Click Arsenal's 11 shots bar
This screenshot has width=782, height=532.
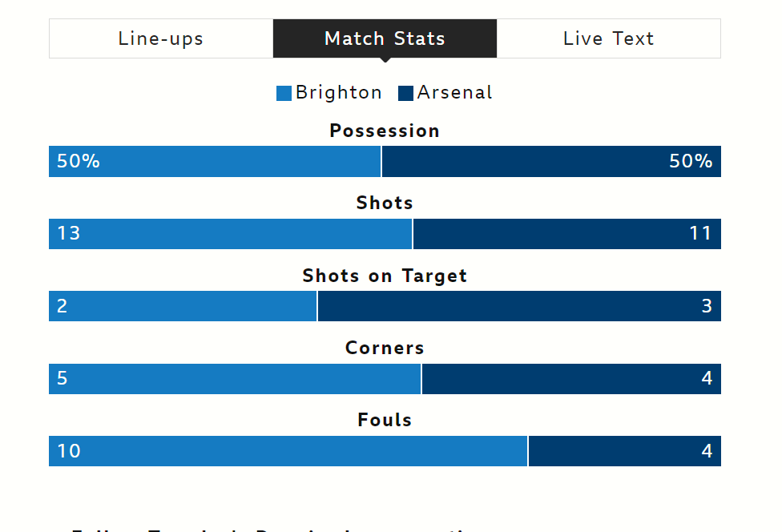[x=567, y=234]
